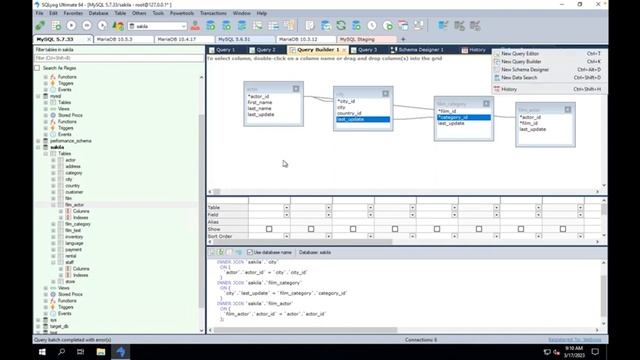Tick the Show checkbox in first grid column
Screen dimensions: 640x360
pos(269,229)
